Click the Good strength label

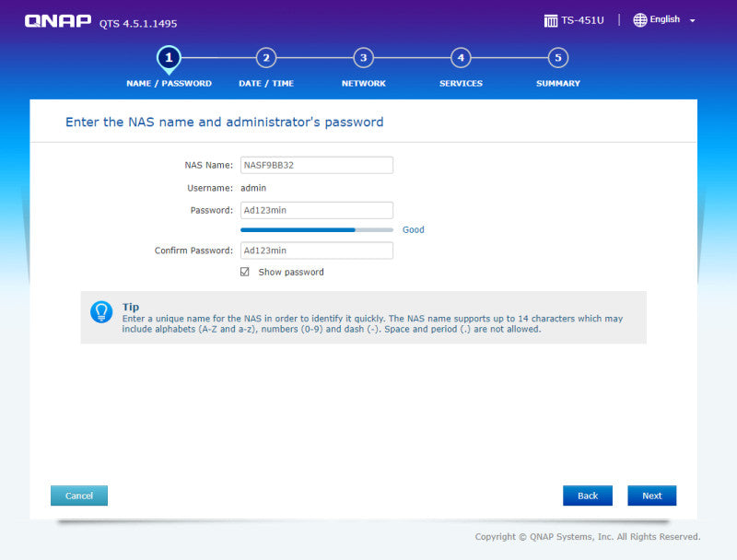pos(413,229)
